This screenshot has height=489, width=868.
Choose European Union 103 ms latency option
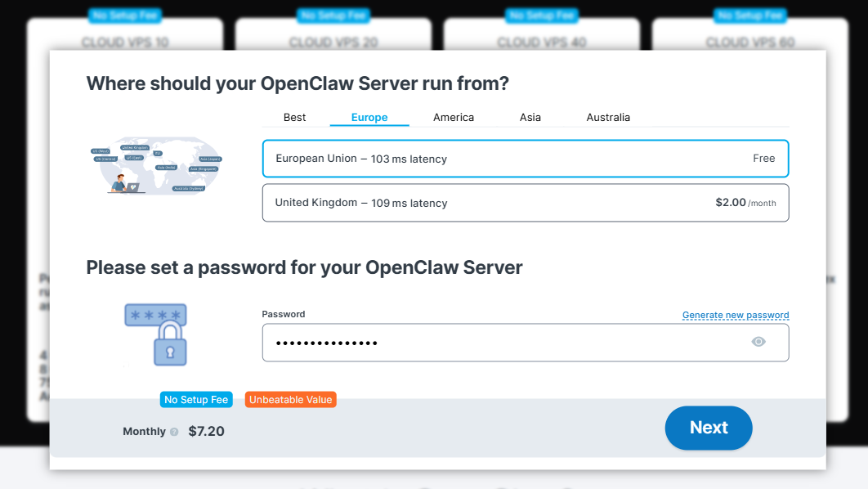point(526,159)
